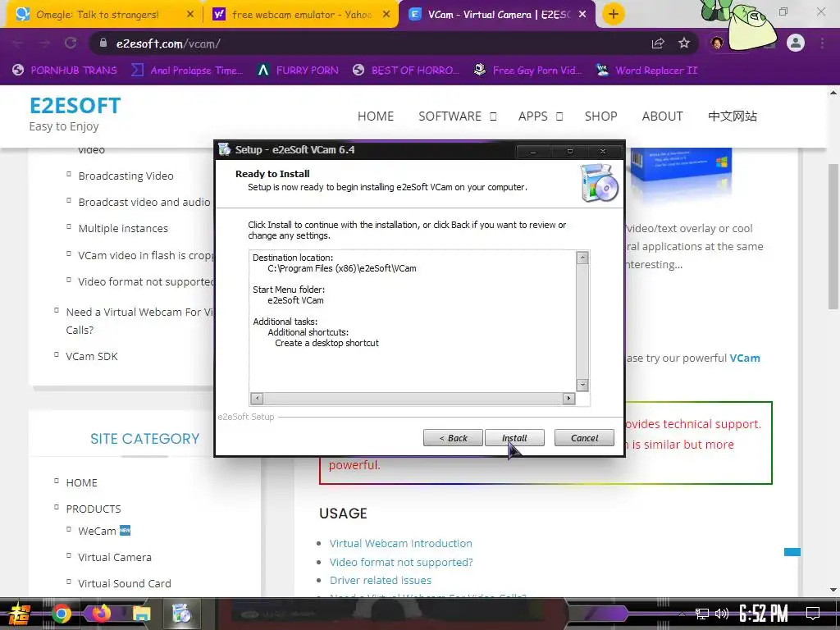Click the Install button in setup dialog

(514, 438)
